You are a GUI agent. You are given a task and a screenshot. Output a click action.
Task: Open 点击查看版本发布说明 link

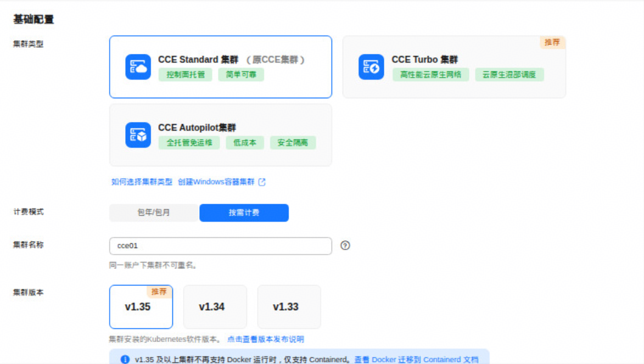pyautogui.click(x=265, y=339)
